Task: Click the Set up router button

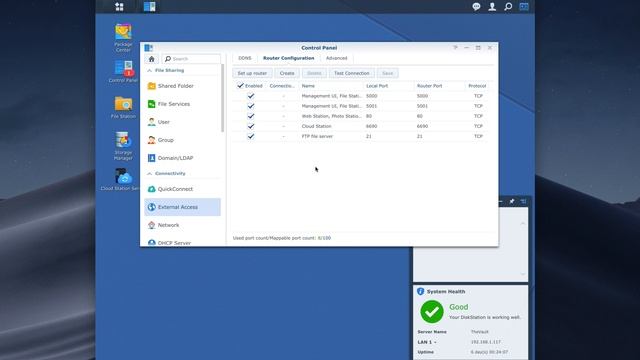Action: click(252, 73)
